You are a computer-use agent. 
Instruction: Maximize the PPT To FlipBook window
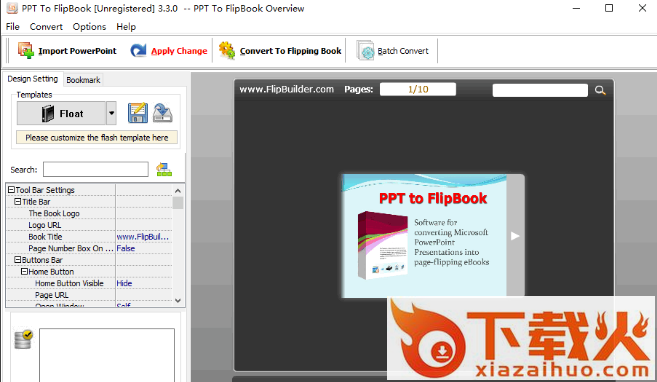(609, 8)
